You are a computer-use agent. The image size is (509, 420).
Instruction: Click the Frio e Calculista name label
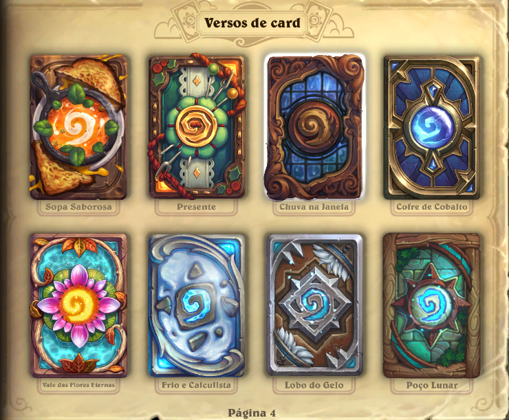click(x=197, y=386)
